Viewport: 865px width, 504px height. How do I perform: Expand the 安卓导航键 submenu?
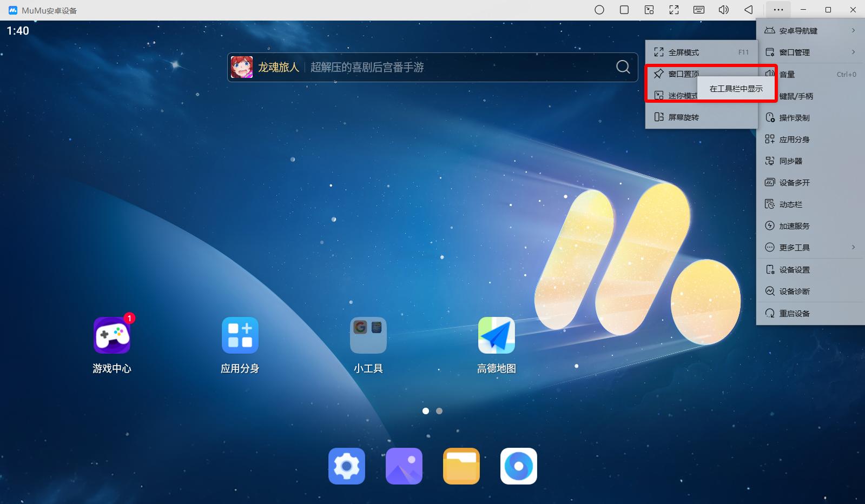coord(810,31)
